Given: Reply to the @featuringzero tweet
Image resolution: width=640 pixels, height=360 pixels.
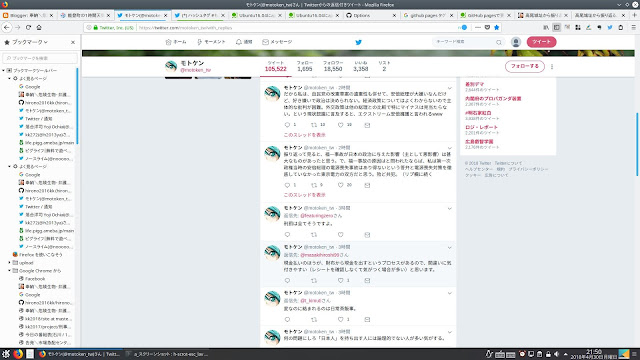Looking at the screenshot, I should click(x=287, y=235).
